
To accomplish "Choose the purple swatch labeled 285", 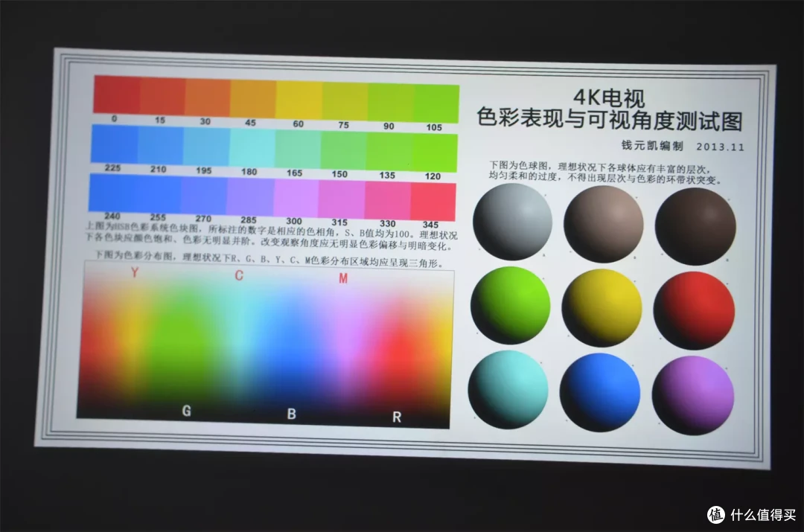I will [250, 197].
